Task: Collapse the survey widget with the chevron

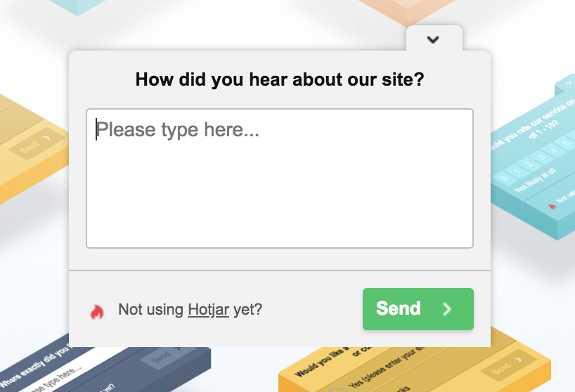Action: pos(433,40)
